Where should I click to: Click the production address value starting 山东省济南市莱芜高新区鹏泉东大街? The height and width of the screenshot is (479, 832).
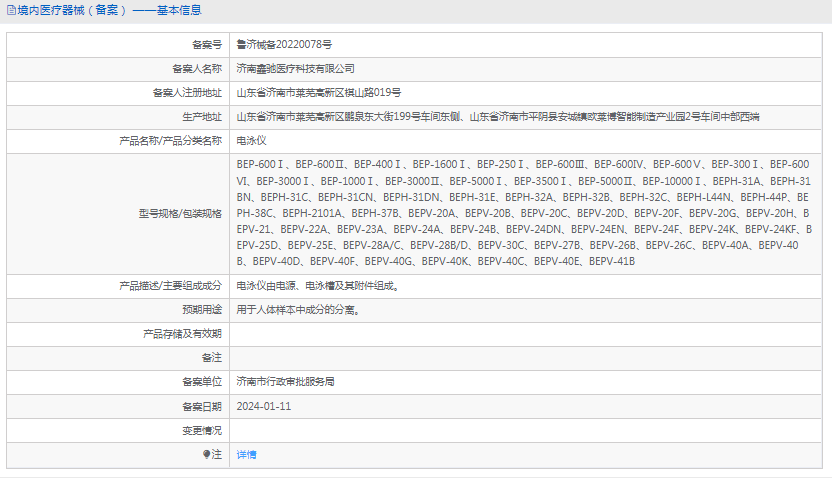[x=498, y=117]
